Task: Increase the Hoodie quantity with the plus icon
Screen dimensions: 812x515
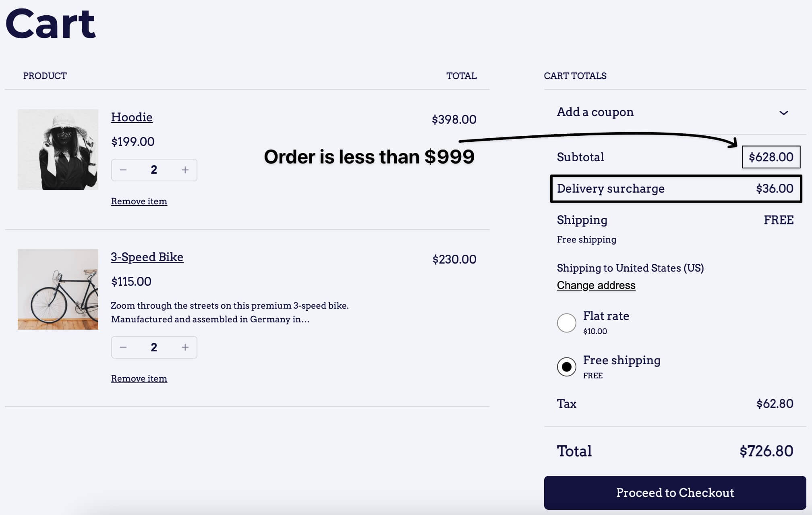Action: (x=185, y=170)
